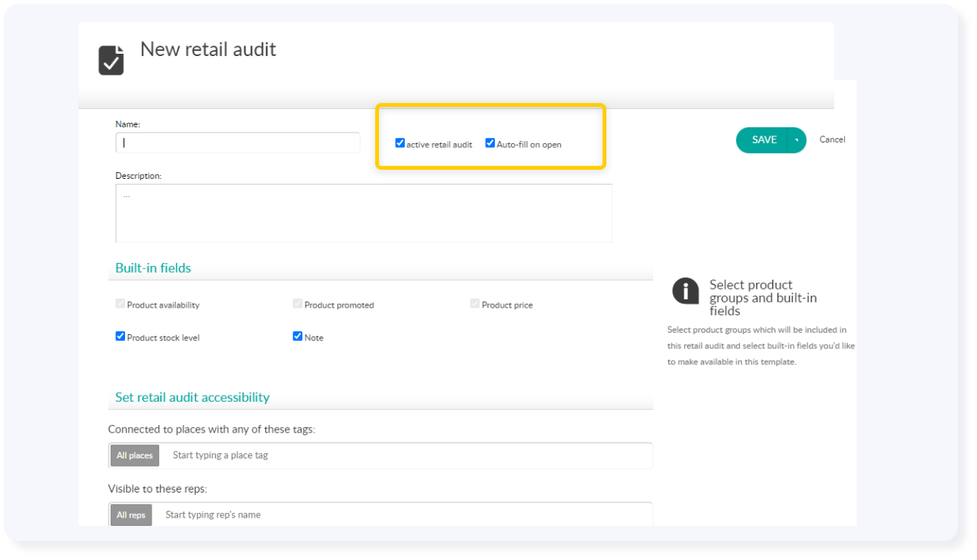
Task: Click the Set retail audit accessibility heading
Action: (x=193, y=397)
